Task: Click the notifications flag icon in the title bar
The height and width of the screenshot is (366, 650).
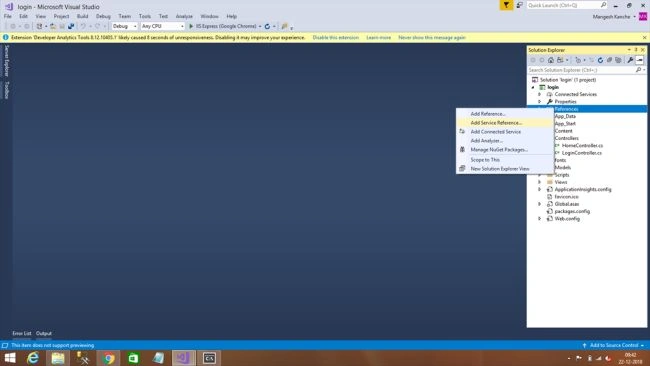Action: point(506,5)
